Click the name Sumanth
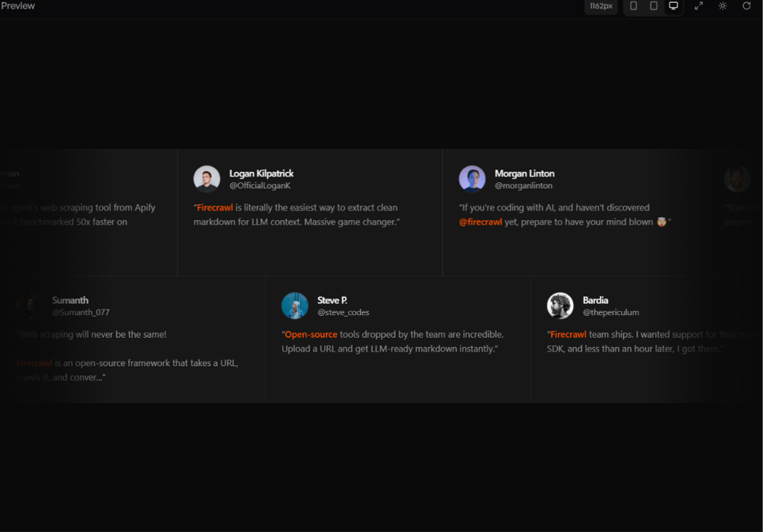The image size is (763, 532). click(70, 300)
